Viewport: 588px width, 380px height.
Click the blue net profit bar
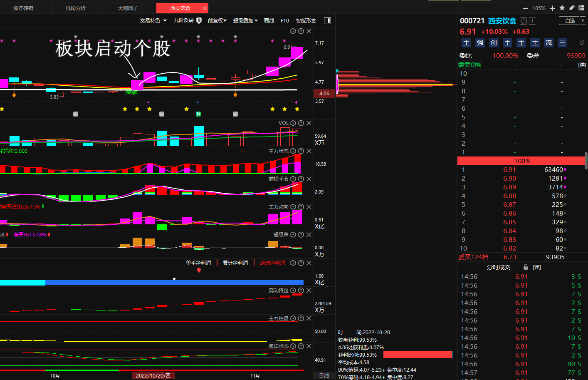tap(174, 283)
